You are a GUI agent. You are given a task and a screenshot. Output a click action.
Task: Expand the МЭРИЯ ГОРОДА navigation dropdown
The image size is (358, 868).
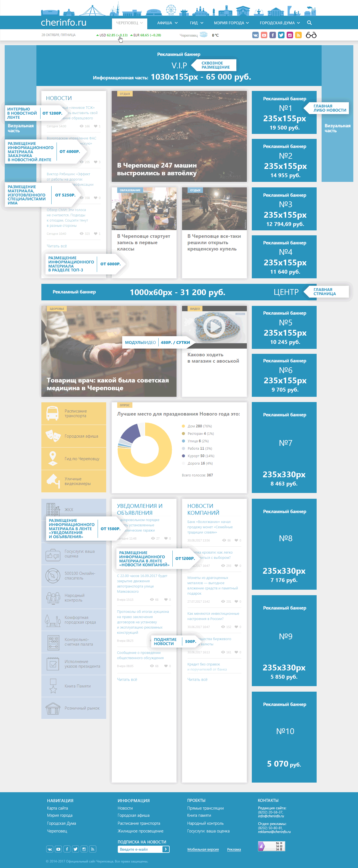click(231, 23)
